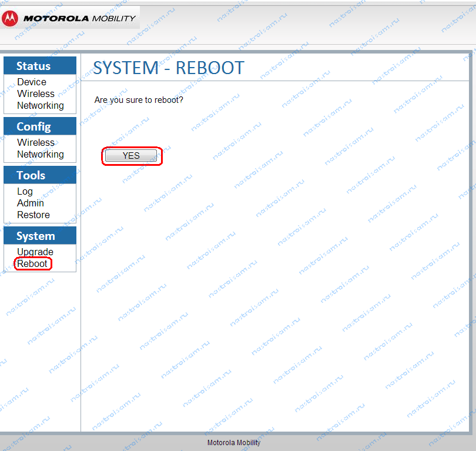Click the System section header

coord(35,236)
